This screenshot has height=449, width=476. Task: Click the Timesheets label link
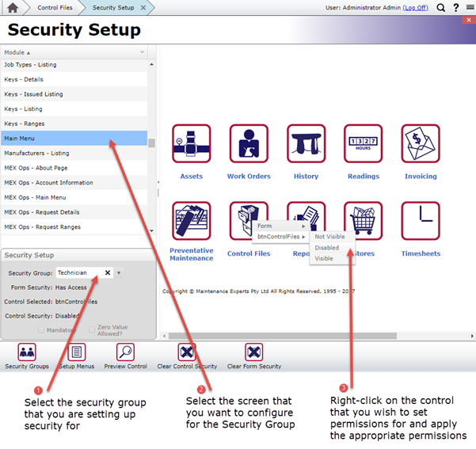(421, 253)
